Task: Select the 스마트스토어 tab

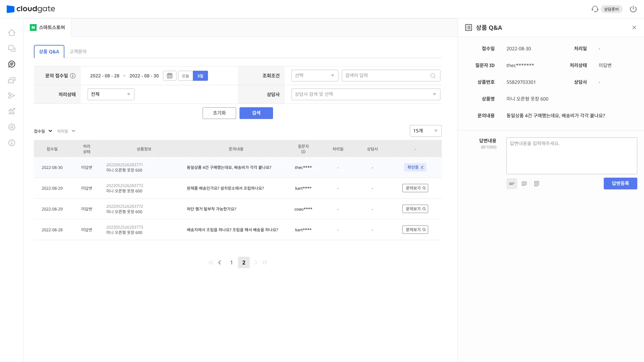Action: click(x=48, y=27)
